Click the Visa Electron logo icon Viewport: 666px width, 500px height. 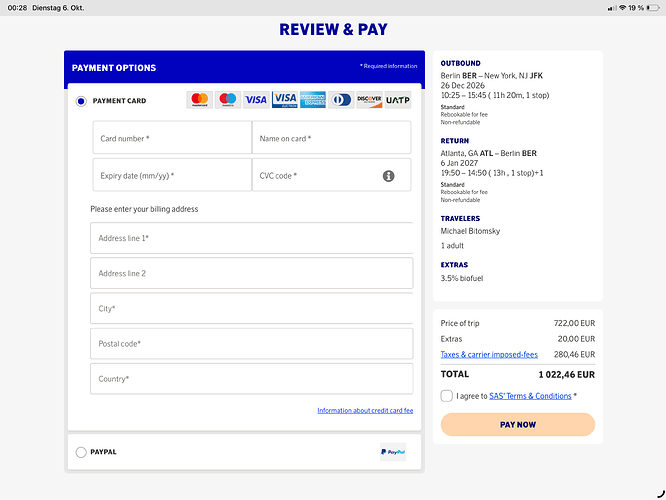point(285,100)
